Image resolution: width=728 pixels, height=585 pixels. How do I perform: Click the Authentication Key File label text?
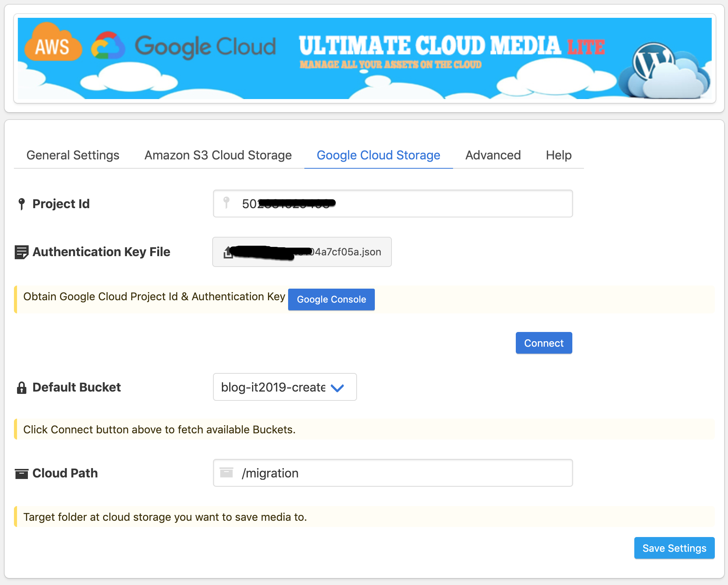click(101, 252)
